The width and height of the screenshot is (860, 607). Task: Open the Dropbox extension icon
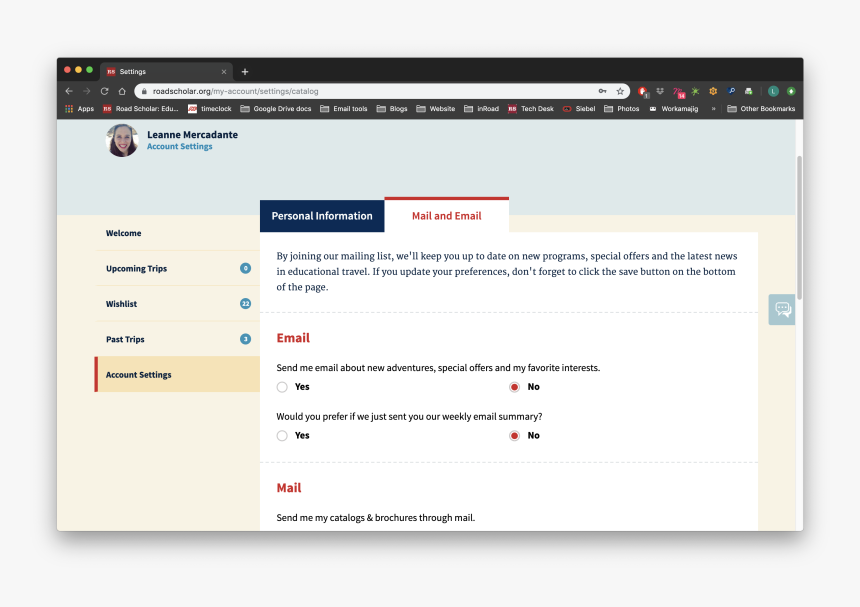coord(660,91)
